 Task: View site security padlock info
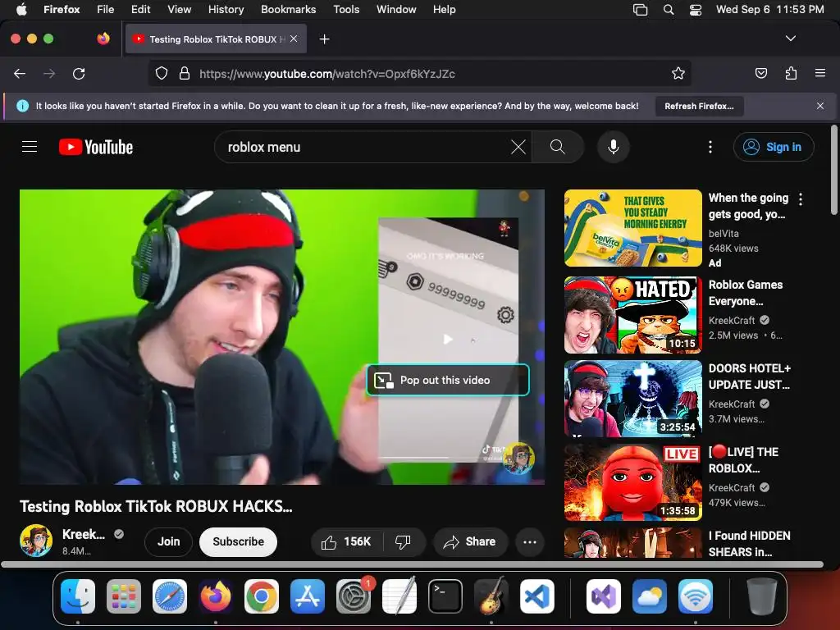(185, 73)
